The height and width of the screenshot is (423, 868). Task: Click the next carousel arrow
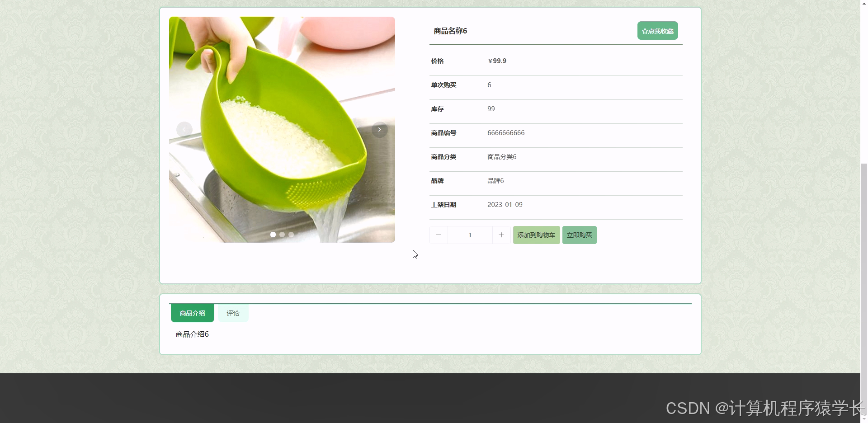pos(379,129)
